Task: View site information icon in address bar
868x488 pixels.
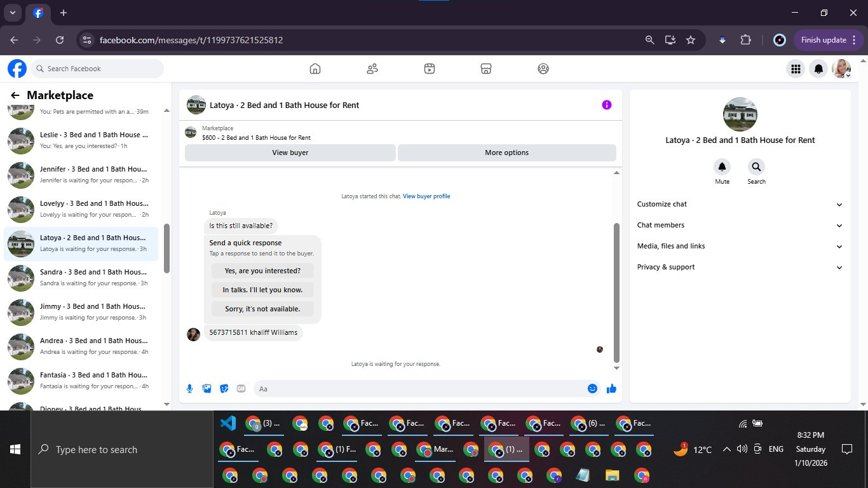Action: (87, 40)
